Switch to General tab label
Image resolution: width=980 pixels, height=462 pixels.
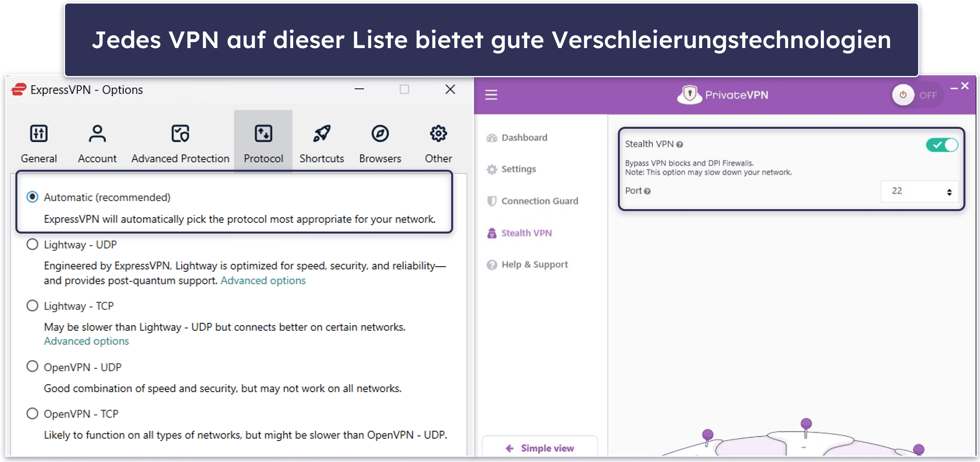click(39, 158)
